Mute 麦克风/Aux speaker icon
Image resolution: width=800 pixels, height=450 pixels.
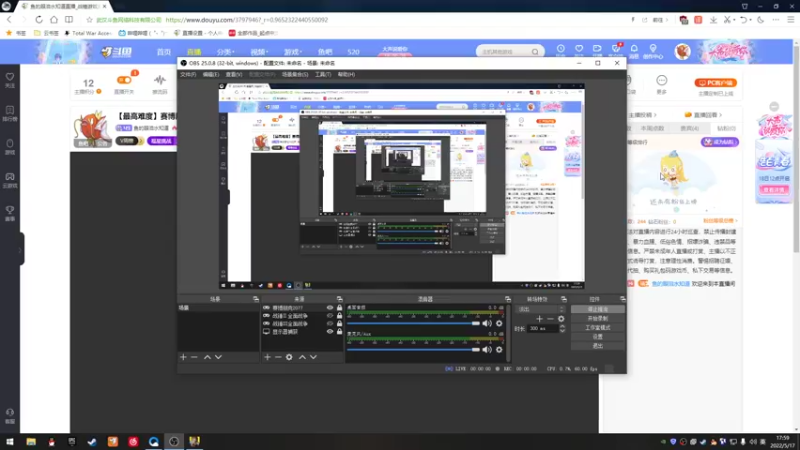coord(487,349)
